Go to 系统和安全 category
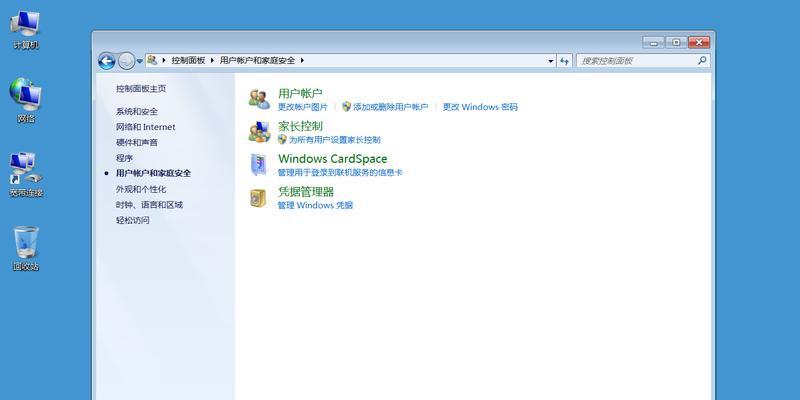The width and height of the screenshot is (800, 400). click(x=137, y=111)
